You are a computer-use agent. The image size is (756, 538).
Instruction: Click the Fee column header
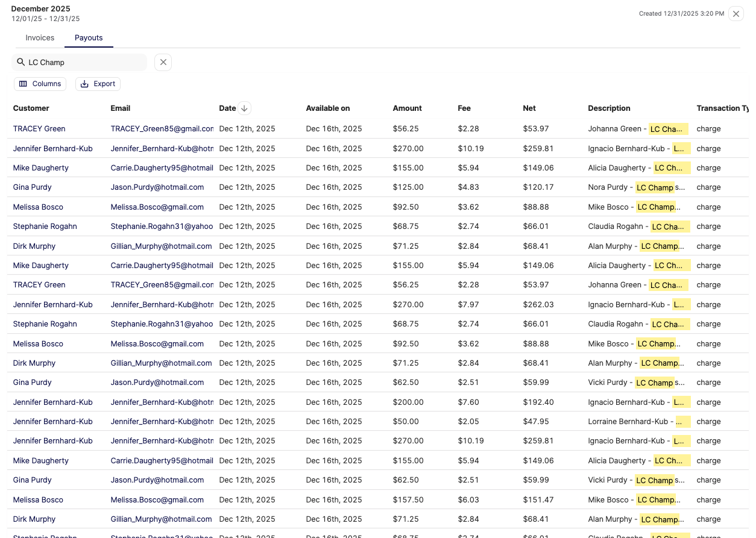pyautogui.click(x=464, y=108)
